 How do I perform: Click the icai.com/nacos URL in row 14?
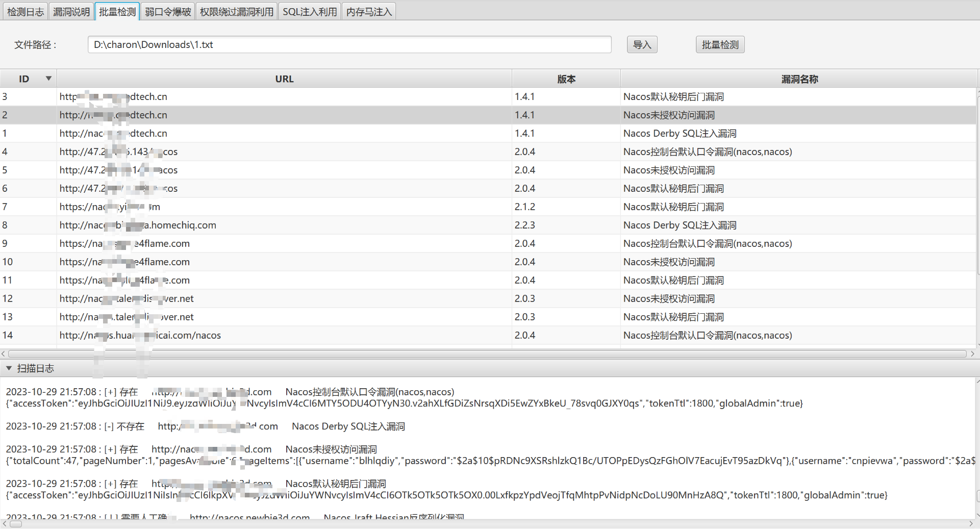(140, 335)
